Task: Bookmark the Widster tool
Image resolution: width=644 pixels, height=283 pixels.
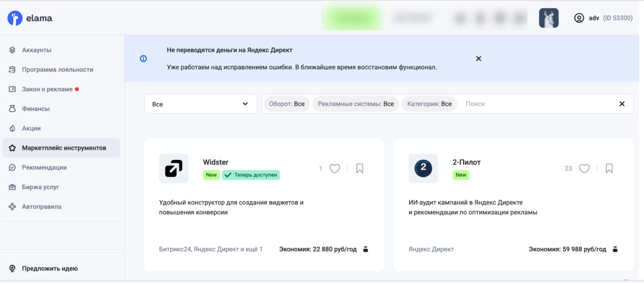Action: (360, 168)
